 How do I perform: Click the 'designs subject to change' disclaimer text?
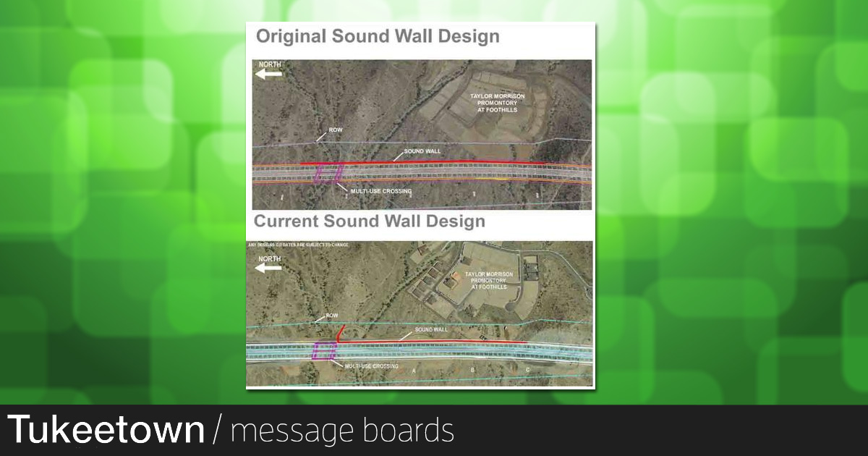[x=298, y=245]
